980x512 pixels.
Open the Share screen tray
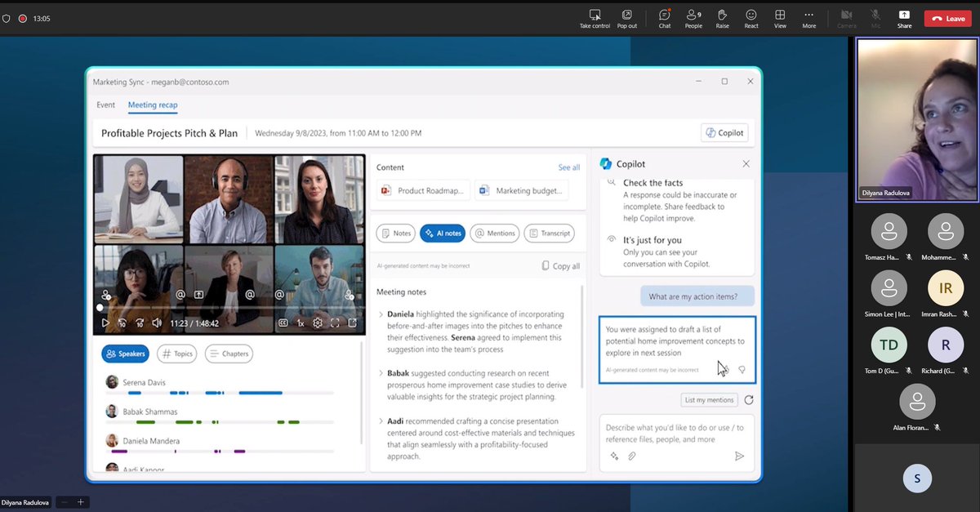coord(904,18)
